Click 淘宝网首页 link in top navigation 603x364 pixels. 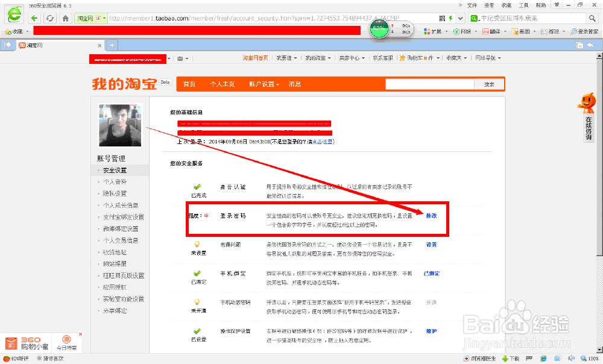(x=255, y=58)
